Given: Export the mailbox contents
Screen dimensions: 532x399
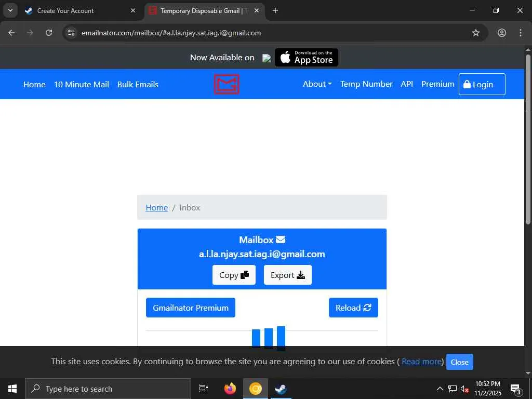Looking at the screenshot, I should (288, 275).
